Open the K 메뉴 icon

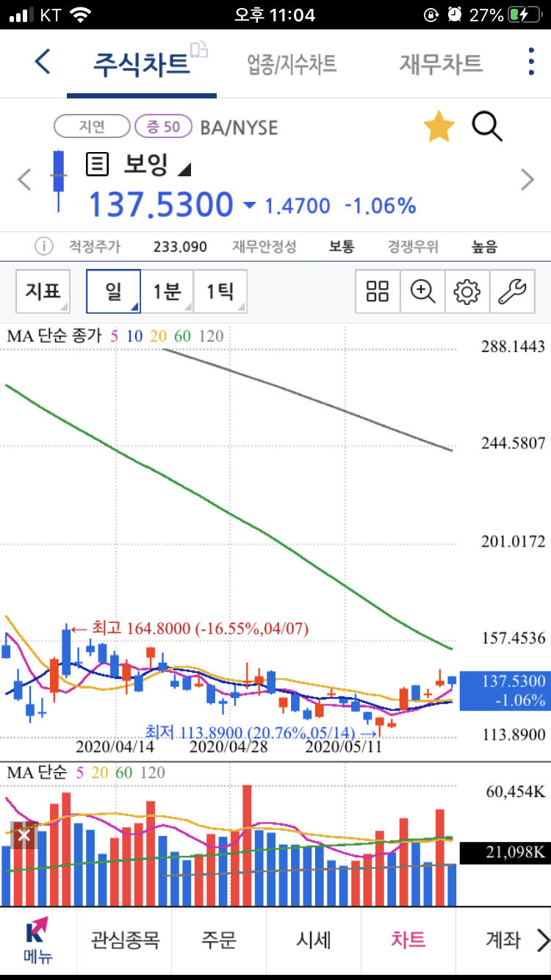click(37, 940)
